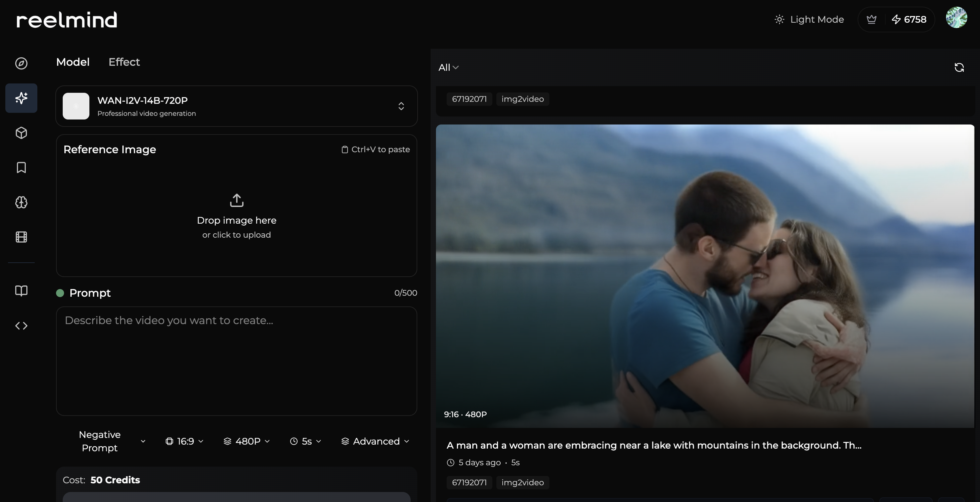Switch to the Effect tab

point(124,62)
